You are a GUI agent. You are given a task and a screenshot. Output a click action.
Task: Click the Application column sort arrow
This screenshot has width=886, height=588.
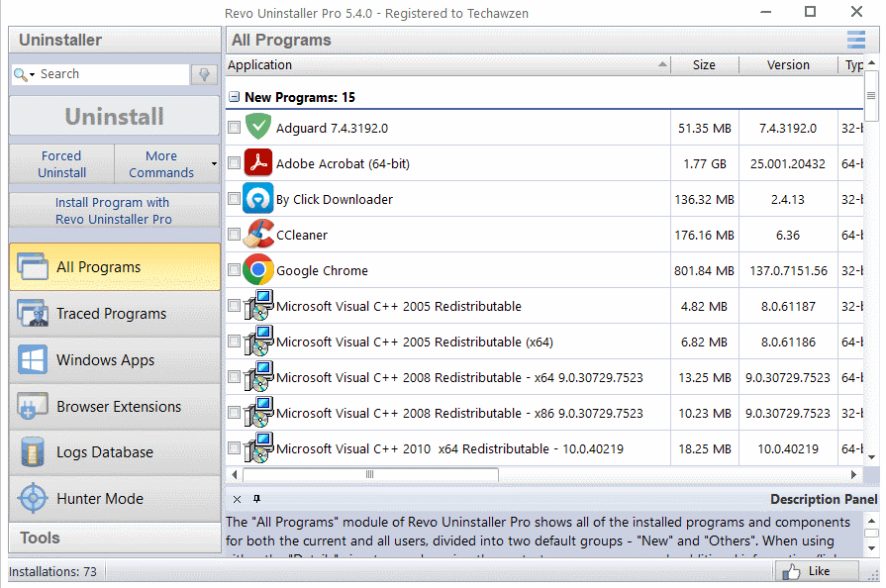click(662, 64)
